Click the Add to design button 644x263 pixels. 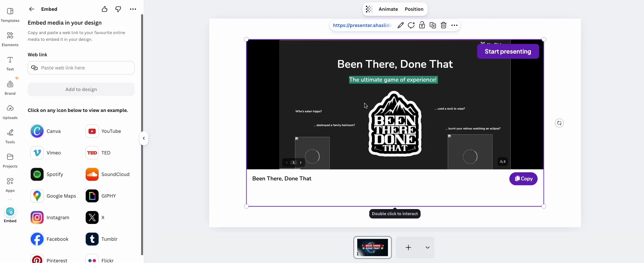81,89
